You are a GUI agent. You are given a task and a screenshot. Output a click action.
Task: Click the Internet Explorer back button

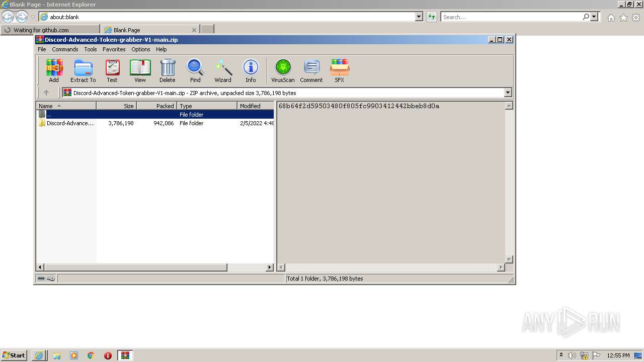point(8,17)
